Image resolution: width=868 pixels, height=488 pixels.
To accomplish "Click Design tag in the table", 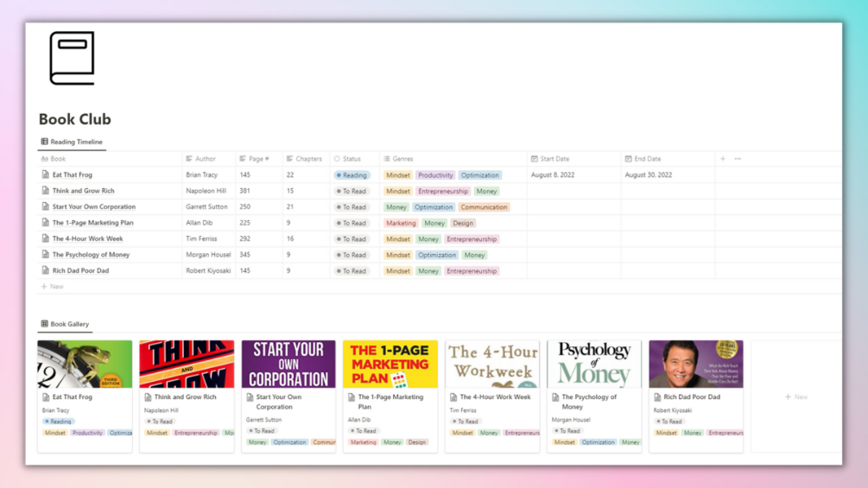I will click(463, 224).
